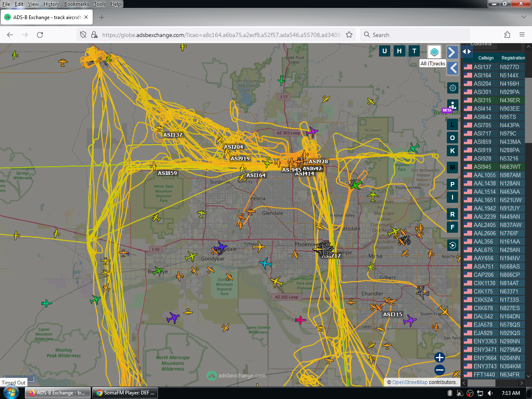Click the F map button
Screen dimensions: 532x399
point(453,227)
